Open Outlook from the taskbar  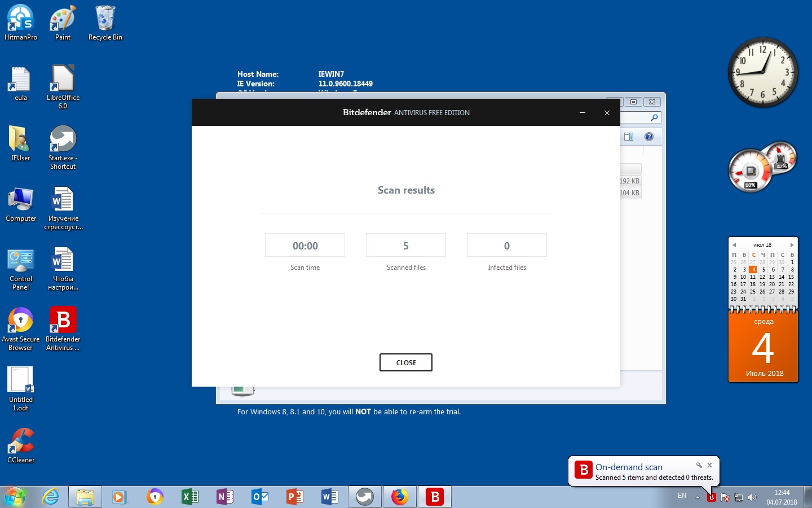[x=260, y=497]
